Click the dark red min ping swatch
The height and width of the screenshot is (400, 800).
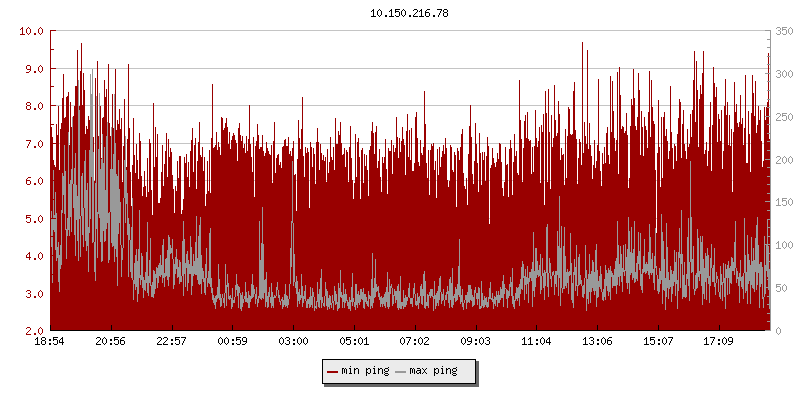click(332, 371)
